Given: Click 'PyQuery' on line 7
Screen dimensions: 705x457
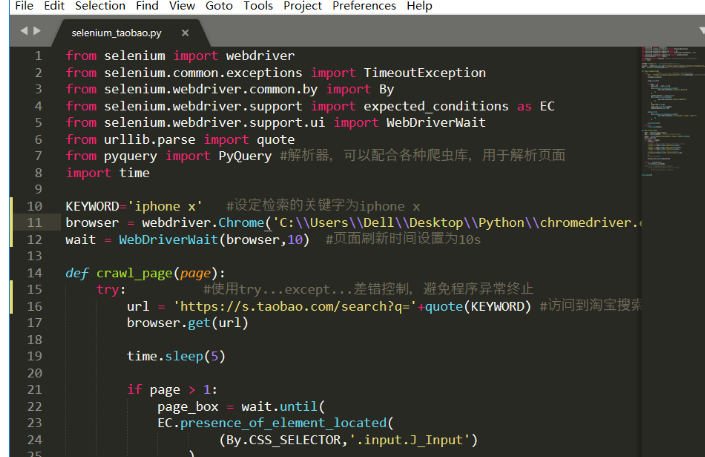Looking at the screenshot, I should coord(245,156).
